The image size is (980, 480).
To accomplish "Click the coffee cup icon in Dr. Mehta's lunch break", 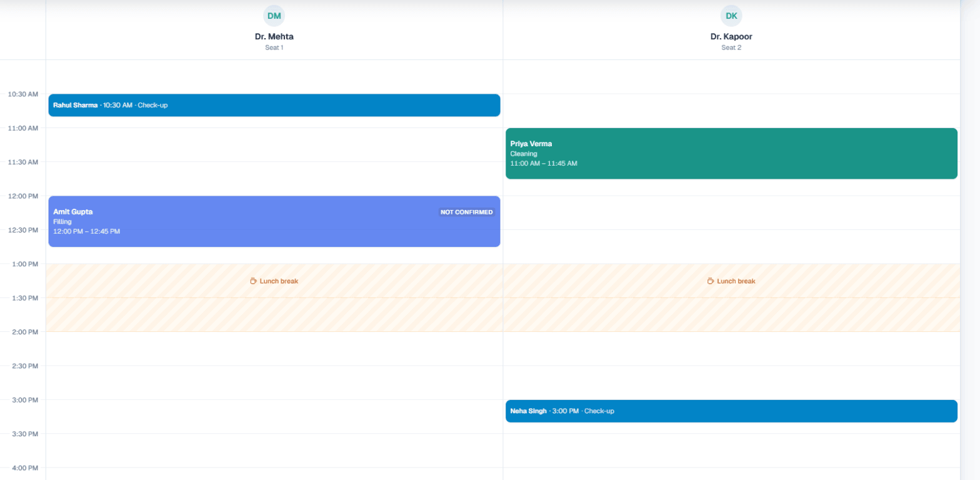I will pyautogui.click(x=253, y=281).
